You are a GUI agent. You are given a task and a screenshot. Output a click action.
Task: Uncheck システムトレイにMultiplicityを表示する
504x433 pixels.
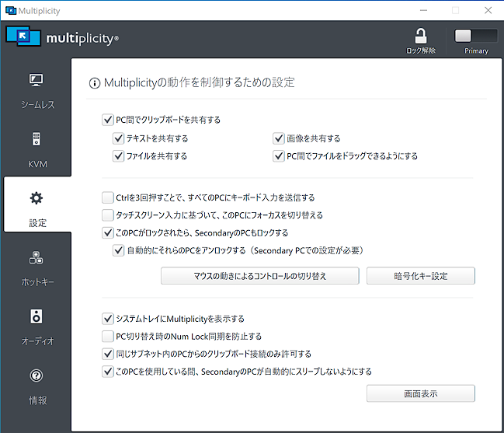point(108,319)
